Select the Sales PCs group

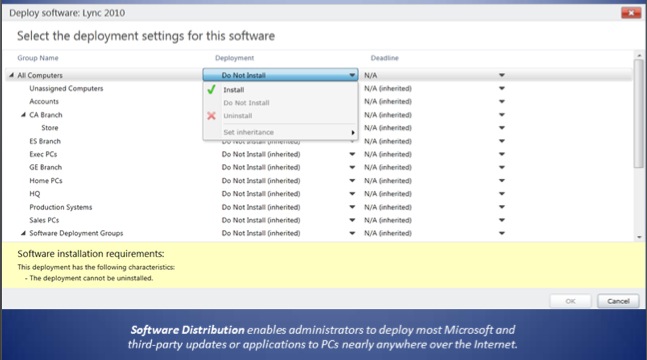pos(44,220)
